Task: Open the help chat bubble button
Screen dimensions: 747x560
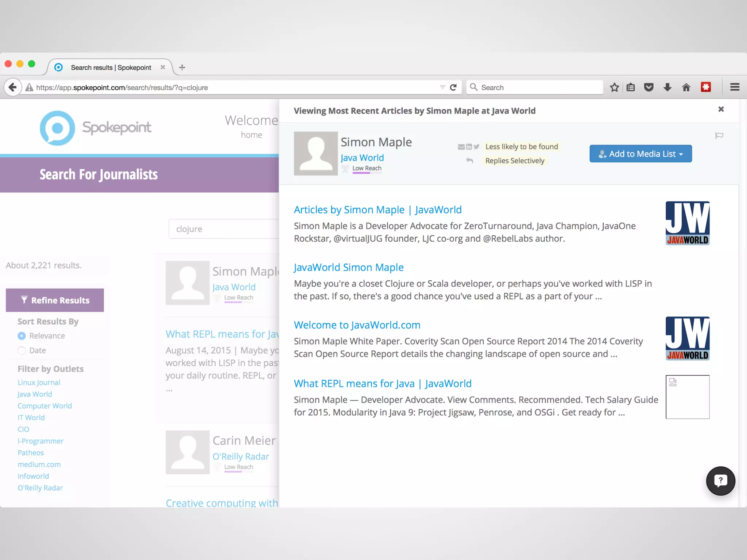Action: [x=720, y=481]
